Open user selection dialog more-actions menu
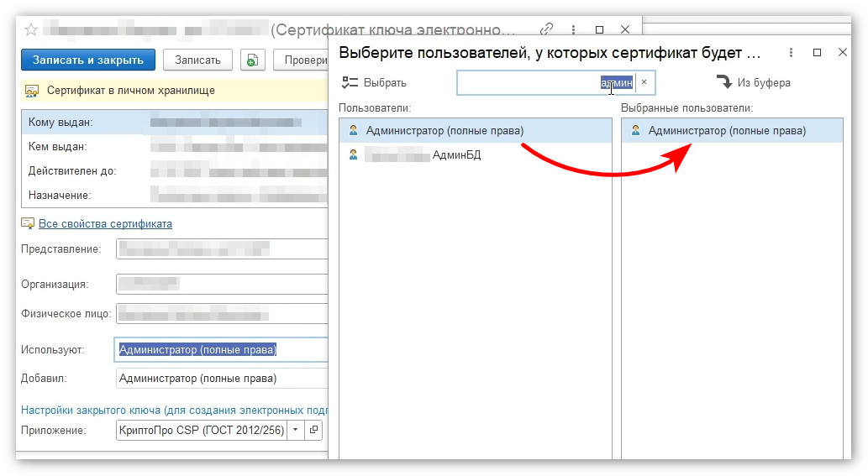Image resolution: width=868 pixels, height=476 pixels. pos(791,53)
